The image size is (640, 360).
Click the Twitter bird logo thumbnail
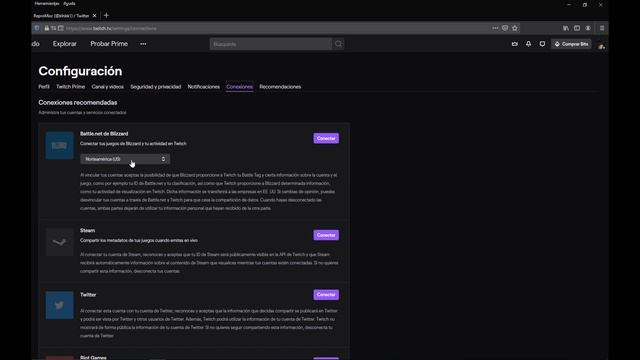(60, 305)
